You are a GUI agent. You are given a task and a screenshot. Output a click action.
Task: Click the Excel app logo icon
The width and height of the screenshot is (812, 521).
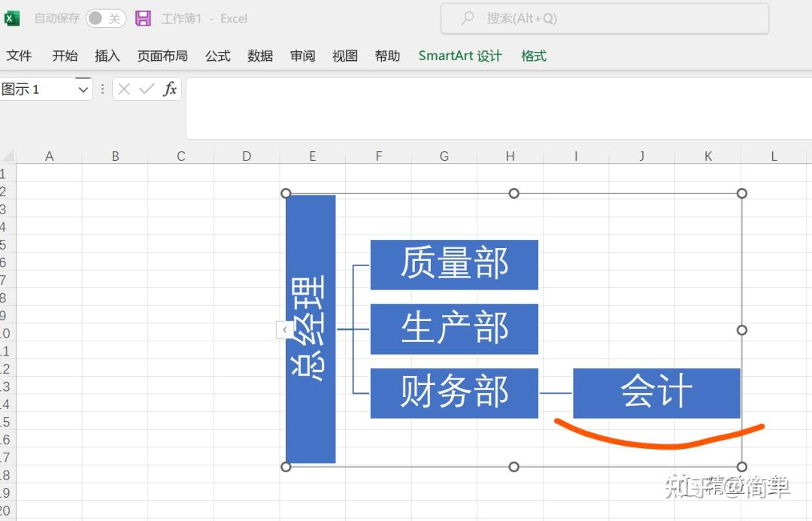11,18
